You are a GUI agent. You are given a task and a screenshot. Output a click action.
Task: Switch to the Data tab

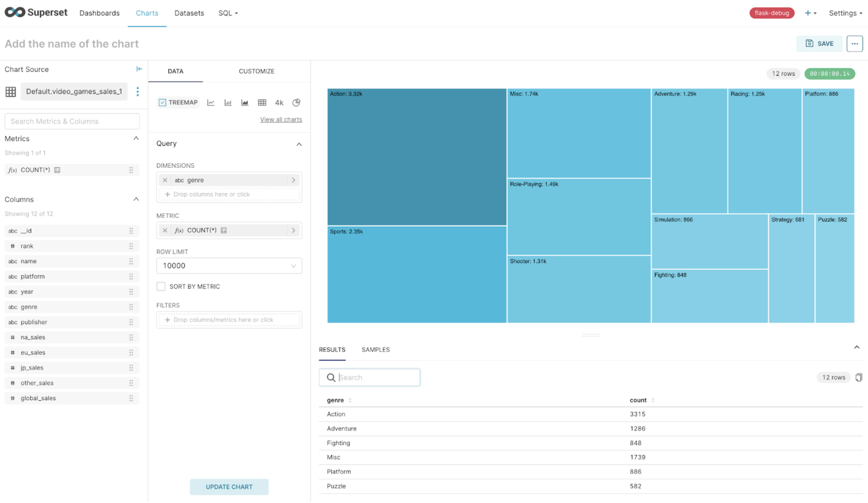176,71
